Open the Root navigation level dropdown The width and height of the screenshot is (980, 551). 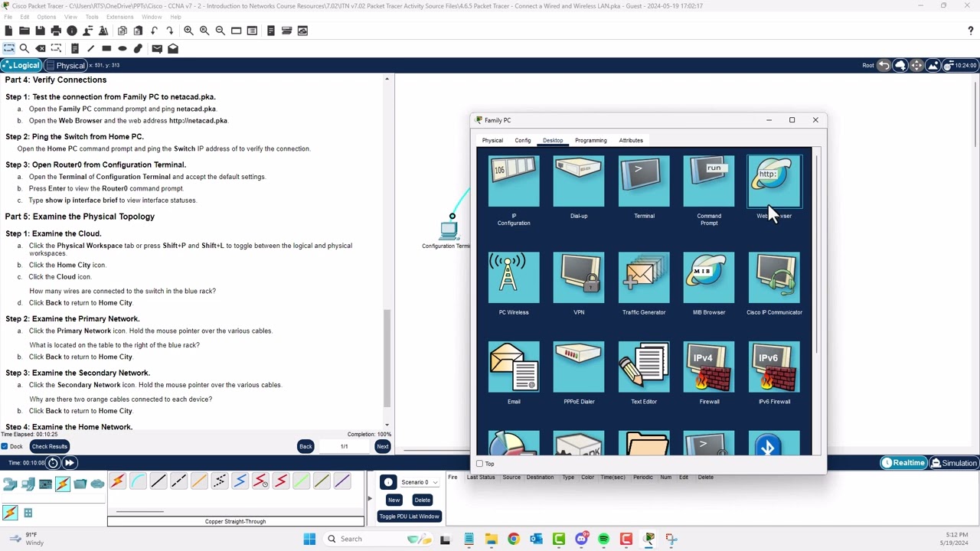point(868,65)
